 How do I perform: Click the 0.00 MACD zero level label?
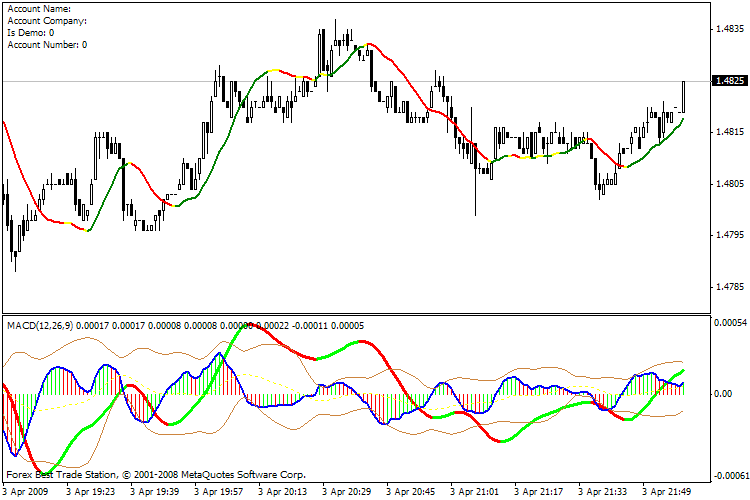click(723, 394)
